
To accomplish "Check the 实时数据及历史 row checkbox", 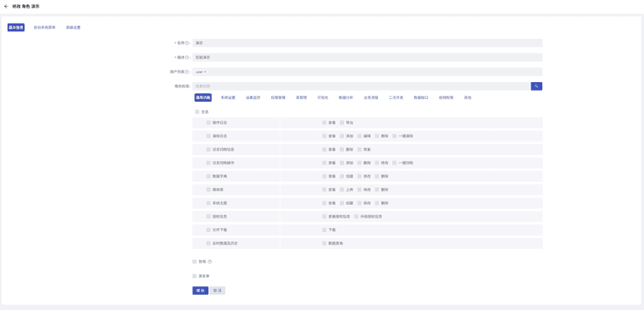I will (x=208, y=243).
